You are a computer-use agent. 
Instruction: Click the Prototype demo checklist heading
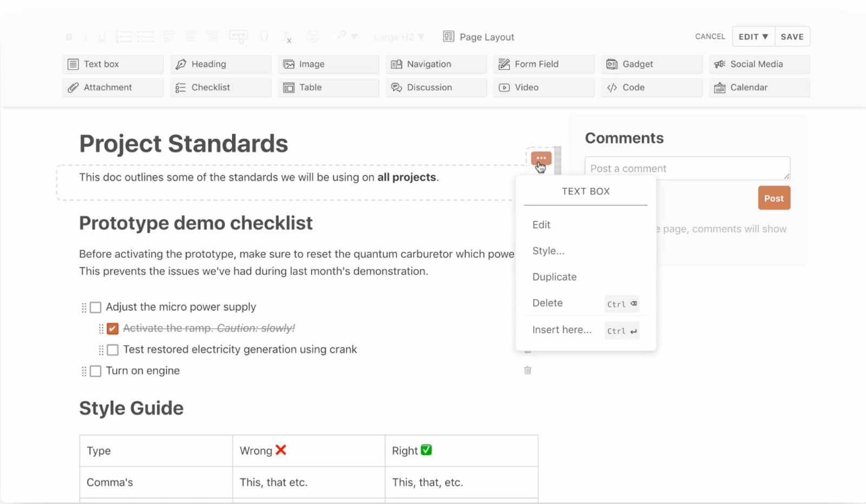coord(196,223)
